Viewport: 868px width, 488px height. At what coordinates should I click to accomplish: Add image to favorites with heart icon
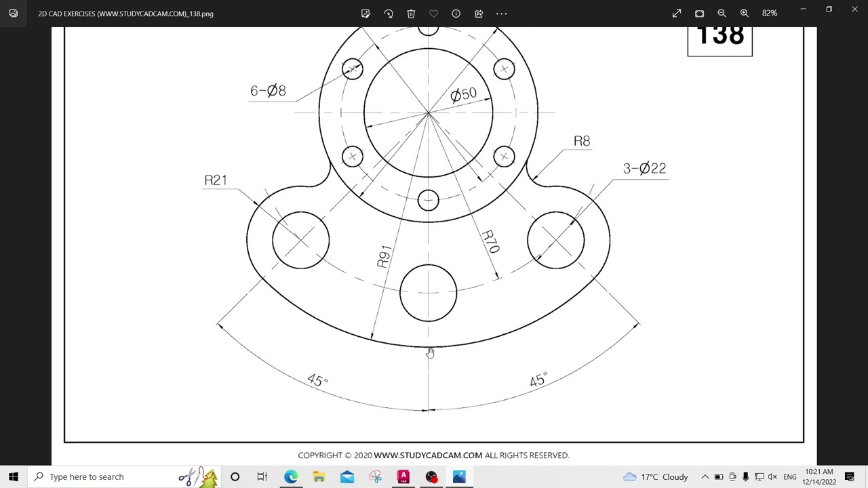pos(433,14)
